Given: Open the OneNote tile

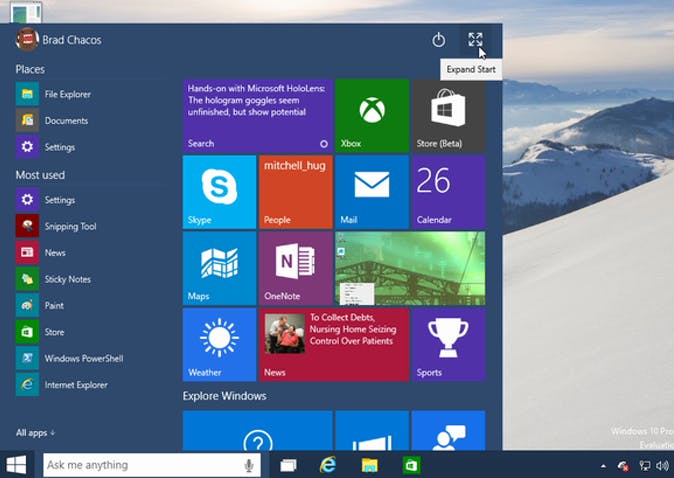Looking at the screenshot, I should [x=296, y=268].
